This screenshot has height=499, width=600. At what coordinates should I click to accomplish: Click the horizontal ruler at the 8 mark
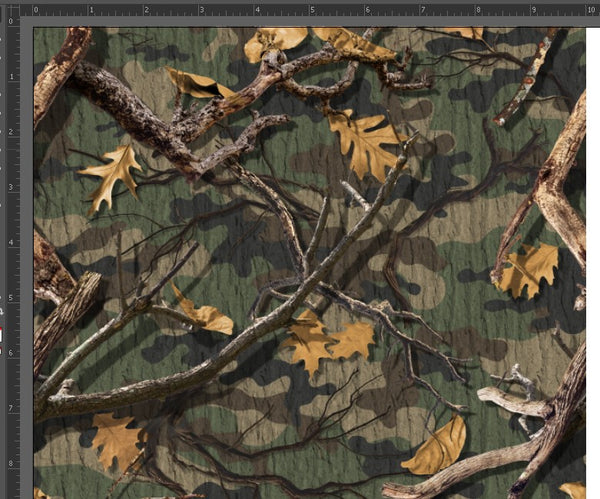(x=476, y=10)
